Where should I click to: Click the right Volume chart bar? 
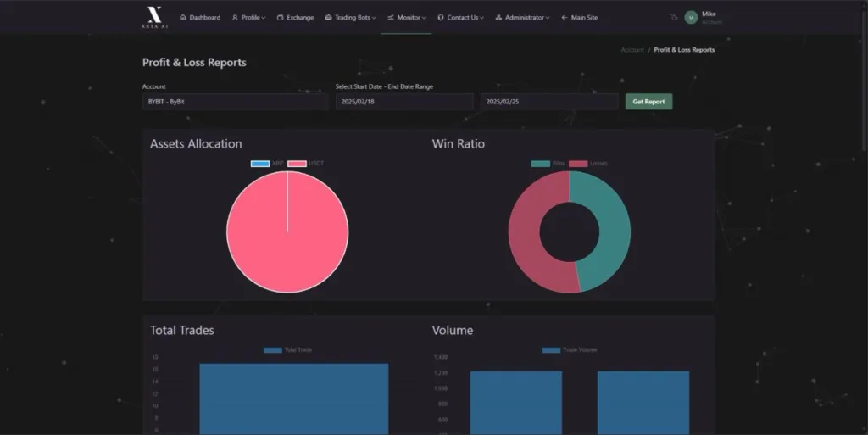[x=643, y=403]
